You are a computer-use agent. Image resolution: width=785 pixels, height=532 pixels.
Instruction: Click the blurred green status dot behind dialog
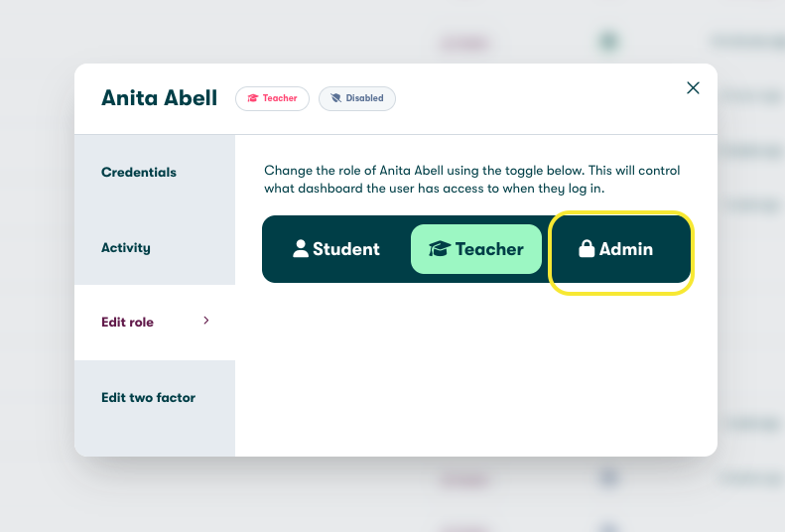[x=608, y=42]
